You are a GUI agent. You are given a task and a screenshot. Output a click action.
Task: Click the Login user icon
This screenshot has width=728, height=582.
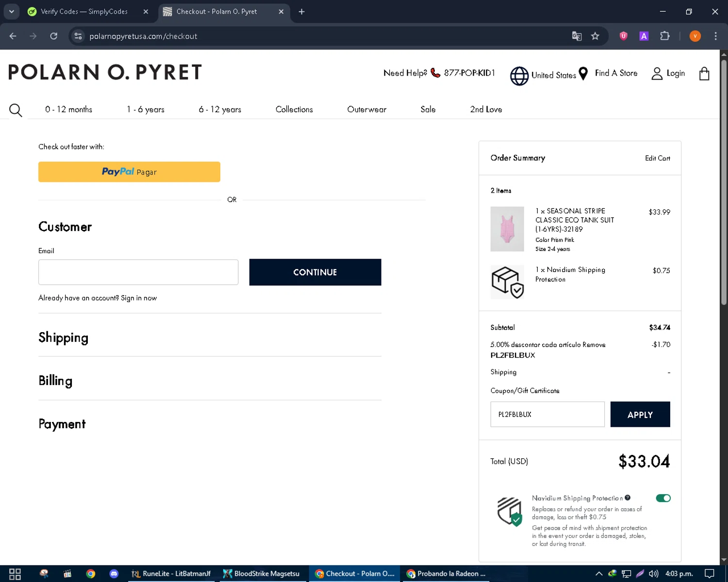(657, 74)
